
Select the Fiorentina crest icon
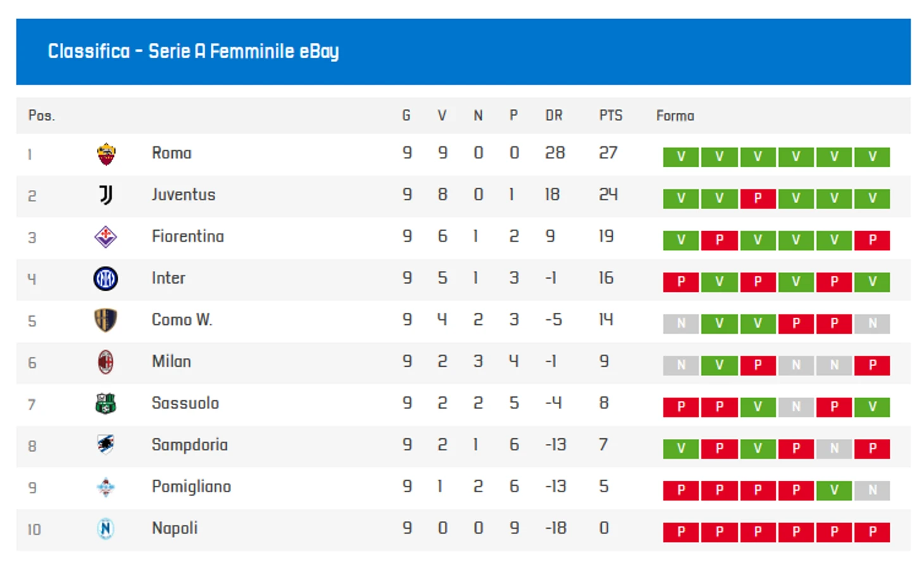(x=106, y=237)
